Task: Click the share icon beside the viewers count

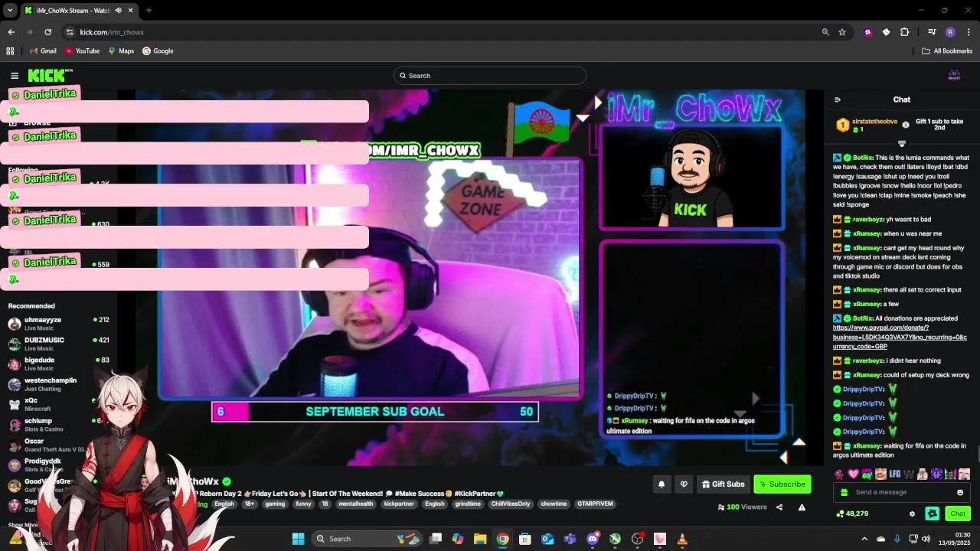Action: (779, 507)
